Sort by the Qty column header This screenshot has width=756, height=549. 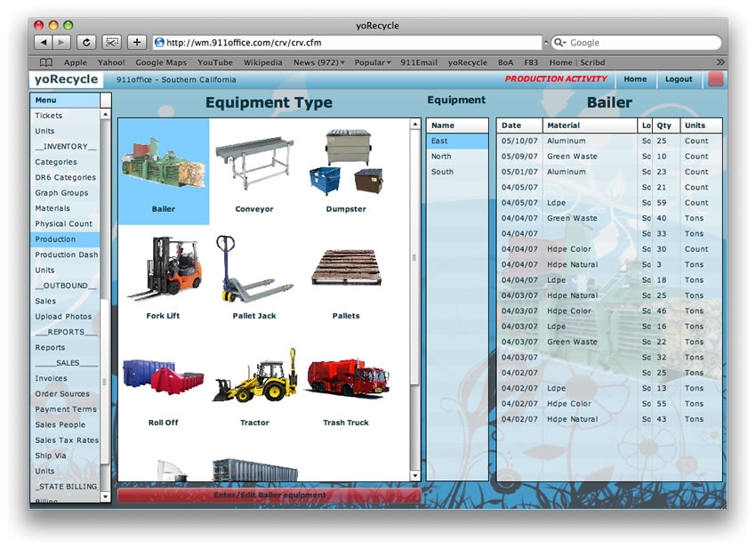point(666,125)
